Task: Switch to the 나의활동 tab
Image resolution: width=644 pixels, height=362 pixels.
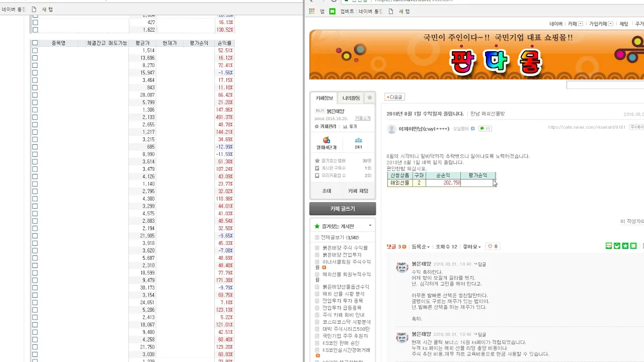Action: click(351, 98)
